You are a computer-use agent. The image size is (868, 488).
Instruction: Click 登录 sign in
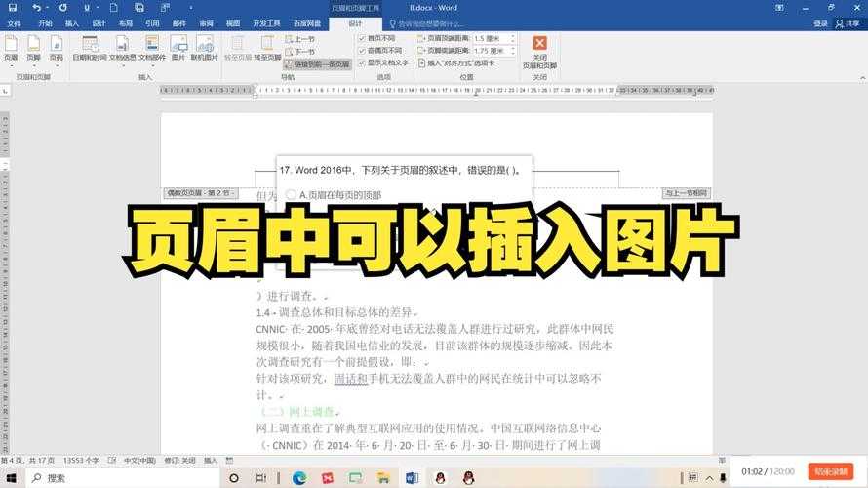click(x=820, y=23)
